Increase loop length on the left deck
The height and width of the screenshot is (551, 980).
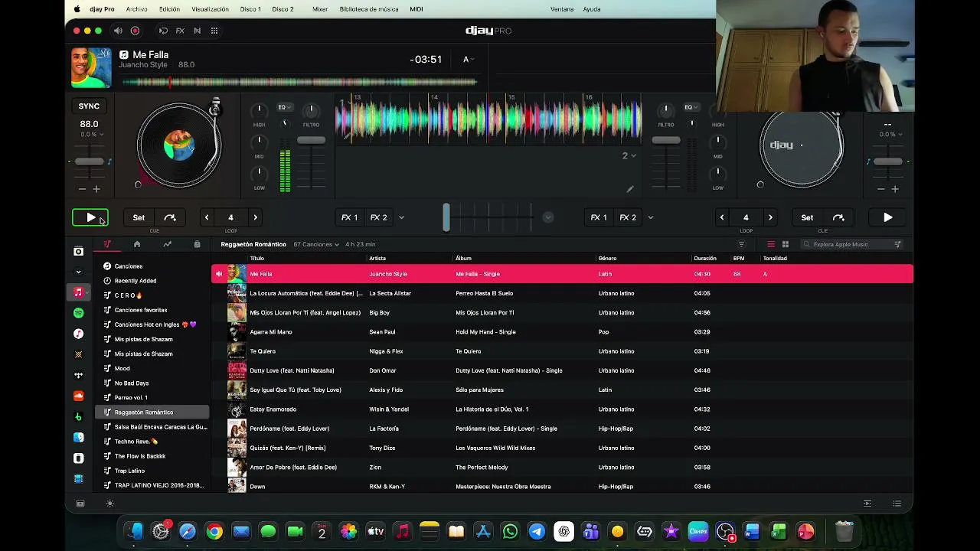click(256, 217)
